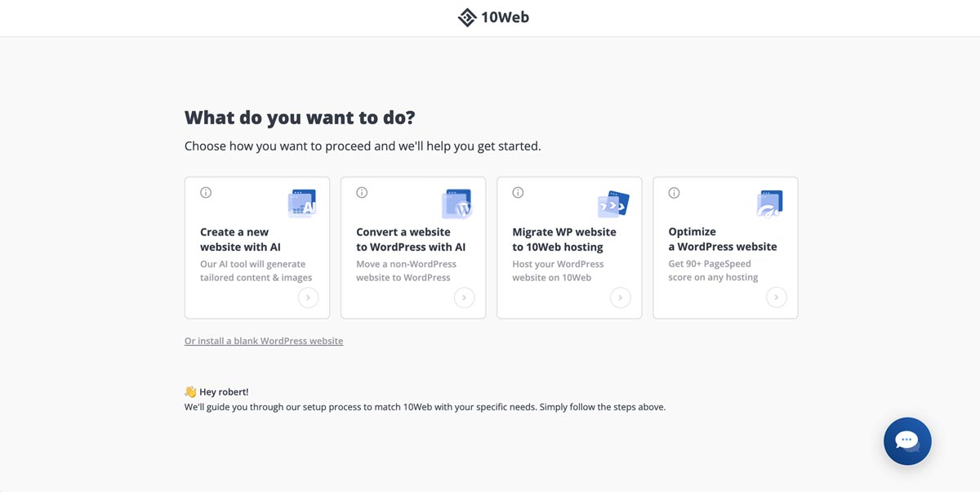Click info icon on Optimize WordPress card
980x492 pixels.
point(674,193)
